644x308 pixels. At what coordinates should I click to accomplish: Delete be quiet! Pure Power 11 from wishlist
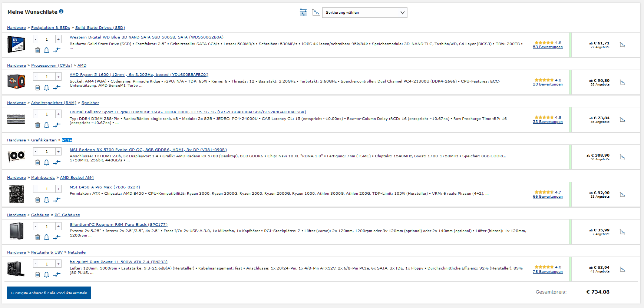point(37,275)
